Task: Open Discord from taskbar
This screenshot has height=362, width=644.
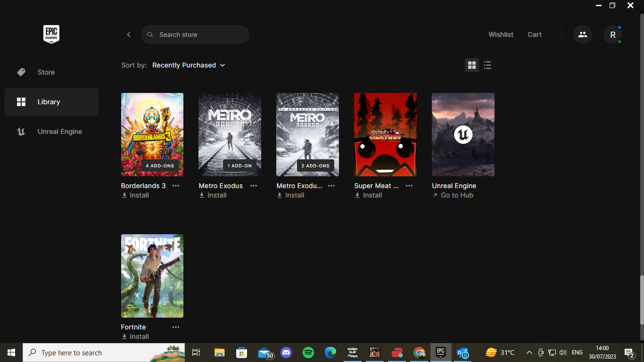Action: (286, 352)
